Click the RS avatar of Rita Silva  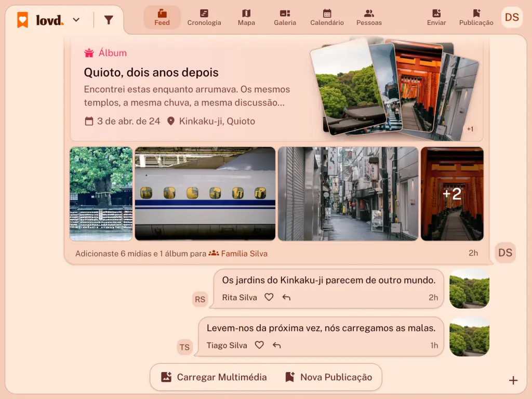click(x=200, y=299)
